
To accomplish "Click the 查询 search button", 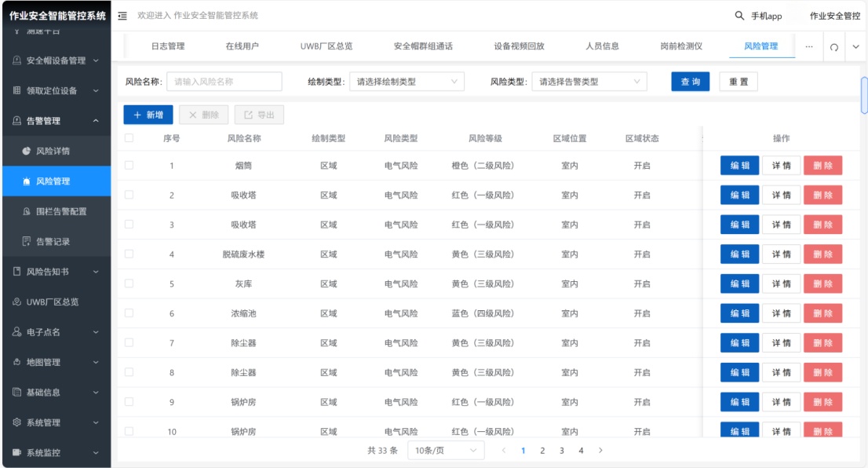I will (x=690, y=82).
